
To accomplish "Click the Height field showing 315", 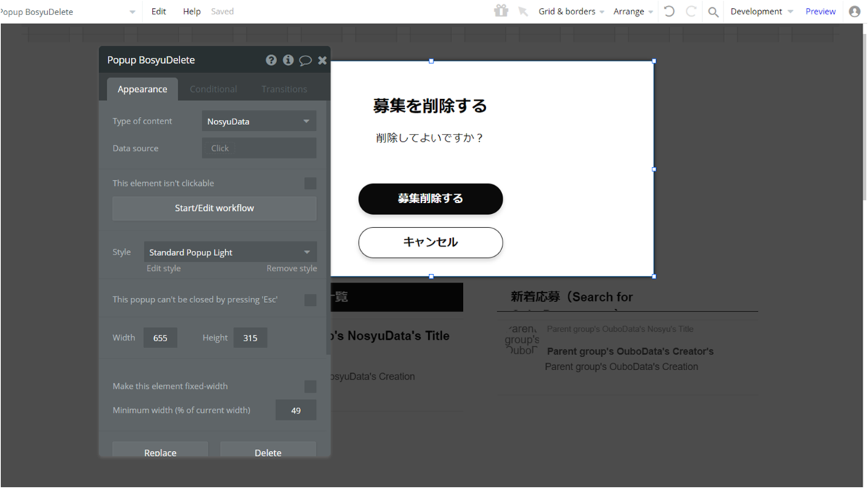I will pyautogui.click(x=250, y=338).
